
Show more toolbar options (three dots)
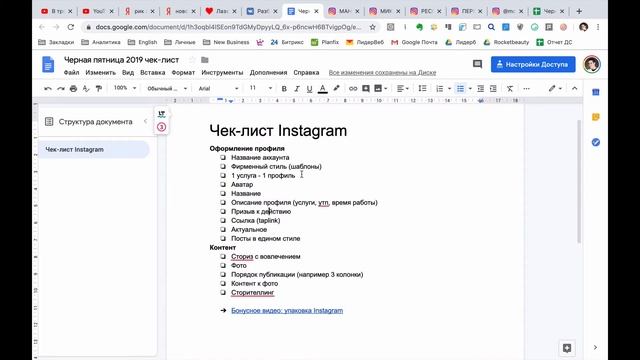(x=527, y=89)
